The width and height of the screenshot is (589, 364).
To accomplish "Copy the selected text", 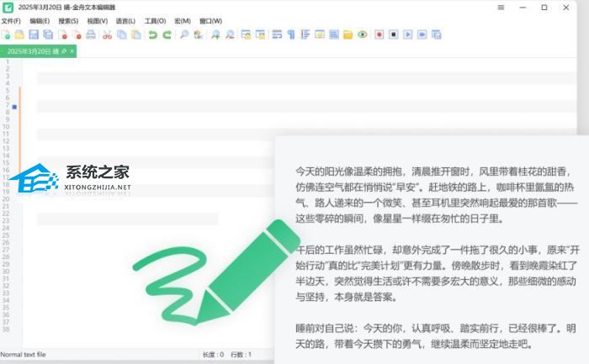I will coord(122,35).
